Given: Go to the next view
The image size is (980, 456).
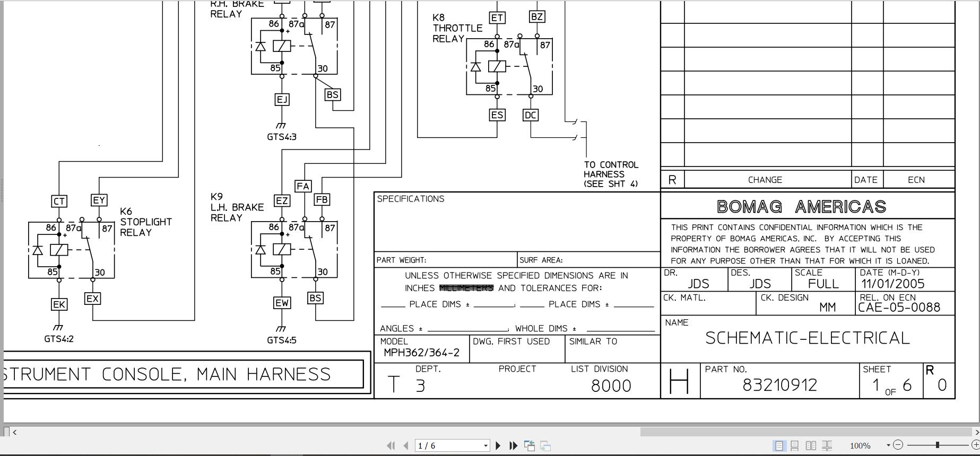Looking at the screenshot, I should [x=545, y=446].
